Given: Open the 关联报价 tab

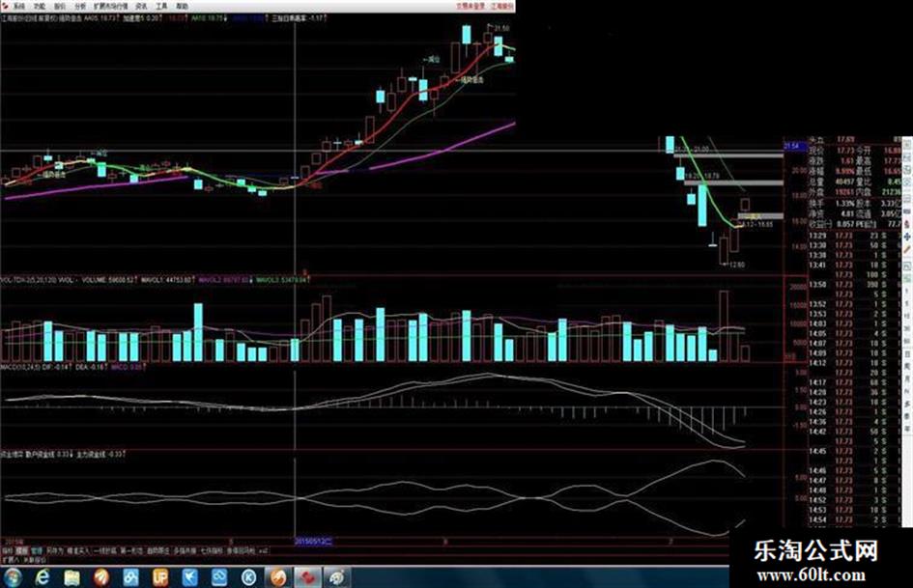Looking at the screenshot, I should coord(34,561).
